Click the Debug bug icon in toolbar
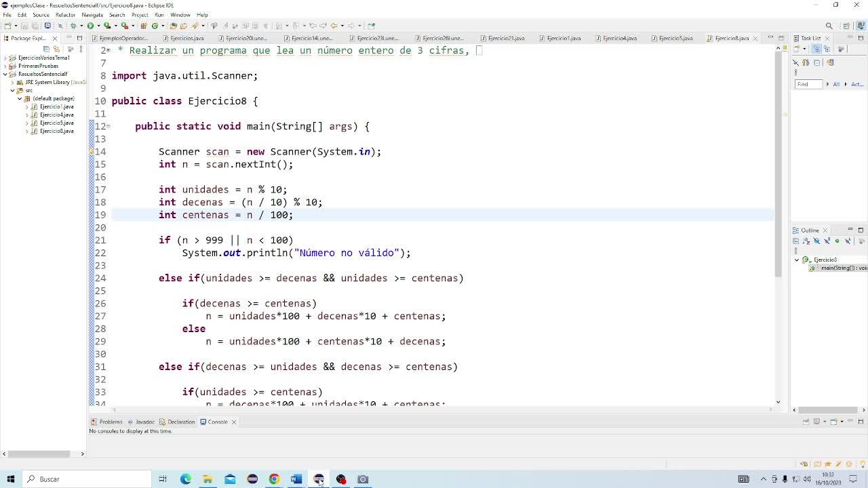Image resolution: width=868 pixels, height=488 pixels. click(73, 26)
